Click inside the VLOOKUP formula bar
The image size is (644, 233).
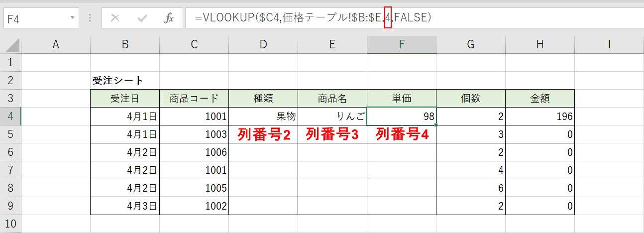tap(415, 18)
